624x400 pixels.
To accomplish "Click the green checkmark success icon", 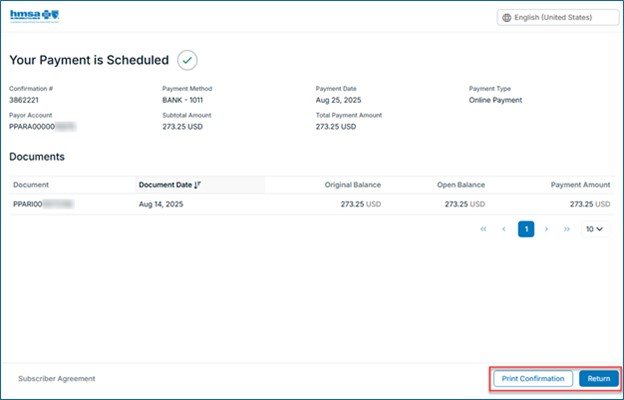I will (x=187, y=60).
